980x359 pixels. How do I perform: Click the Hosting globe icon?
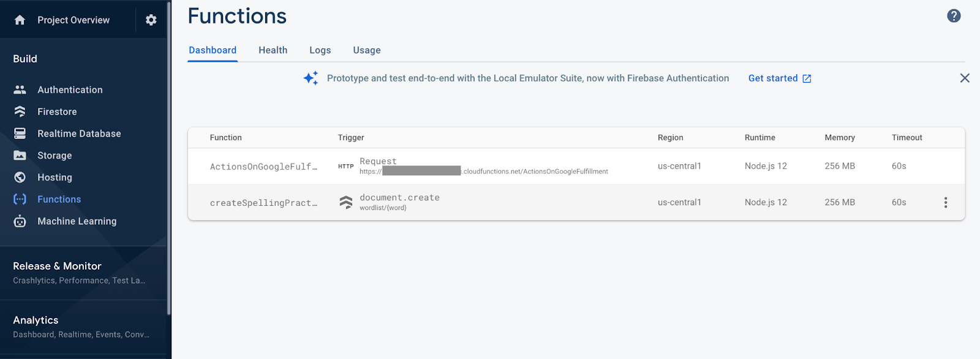tap(20, 178)
